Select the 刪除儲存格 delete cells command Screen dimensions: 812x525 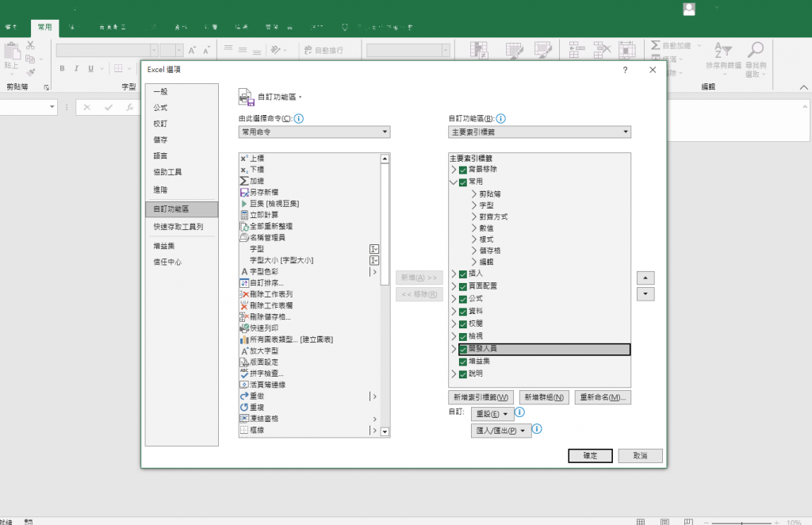pyautogui.click(x=265, y=317)
